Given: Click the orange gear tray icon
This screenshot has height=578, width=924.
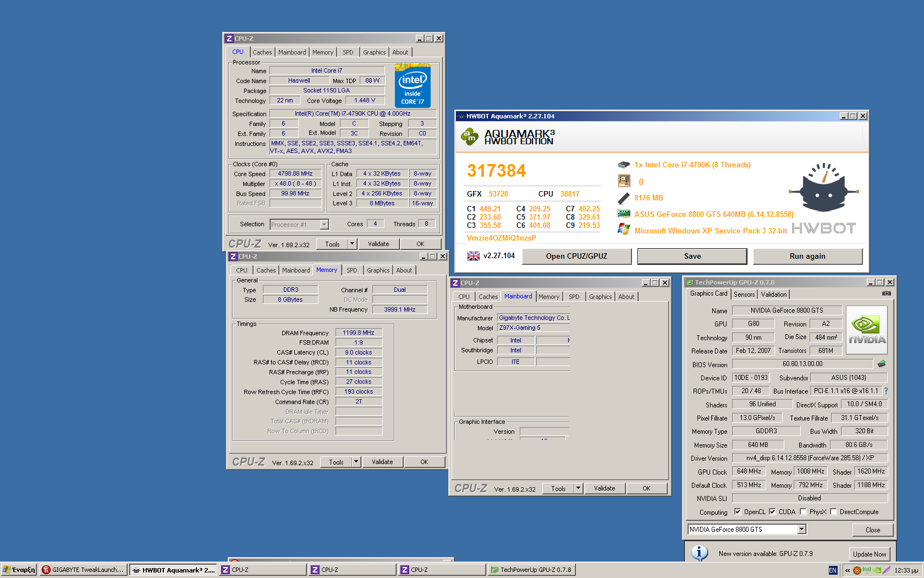Looking at the screenshot, I should point(857,570).
